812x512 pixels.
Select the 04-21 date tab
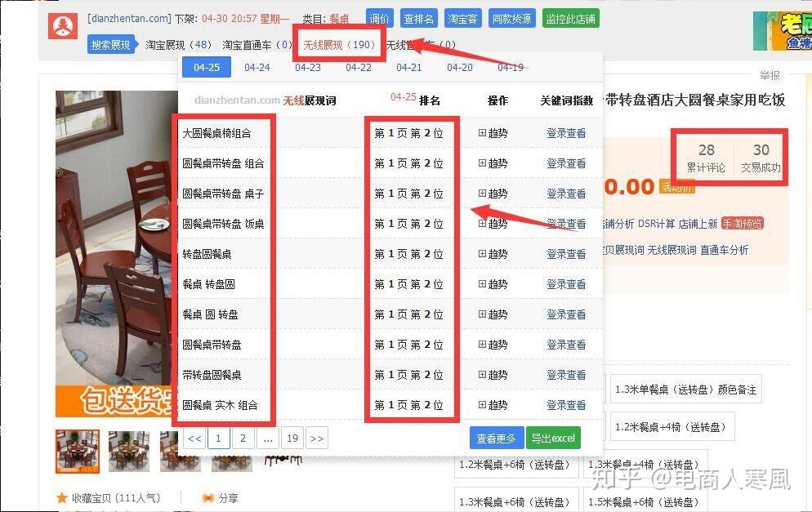pos(409,67)
